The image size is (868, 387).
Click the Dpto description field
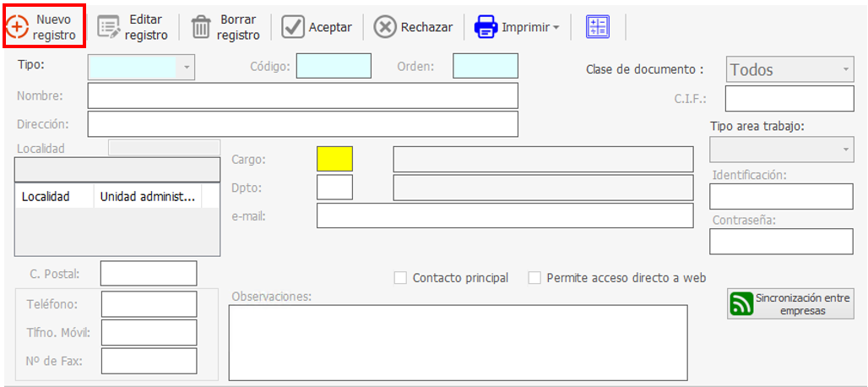point(543,187)
